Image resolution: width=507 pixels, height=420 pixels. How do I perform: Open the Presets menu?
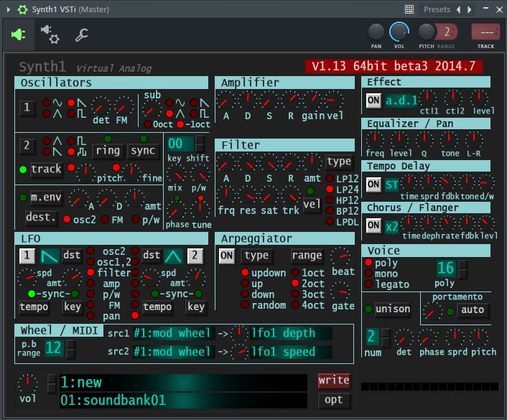(x=437, y=9)
